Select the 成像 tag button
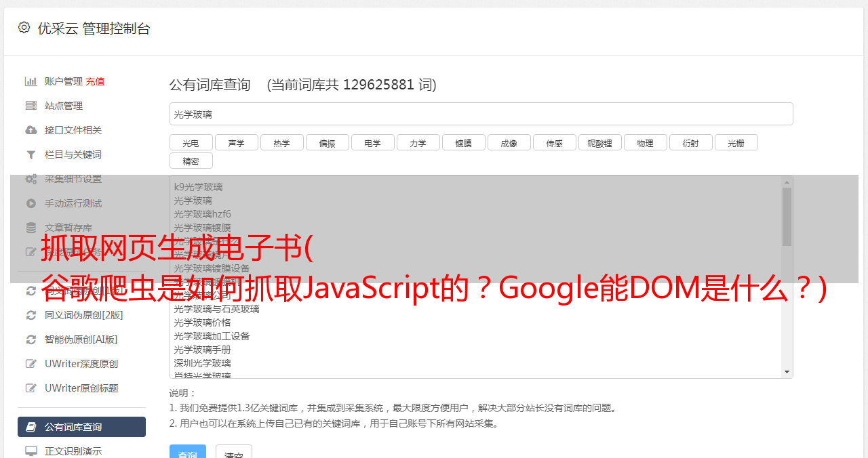The height and width of the screenshot is (458, 868). pyautogui.click(x=509, y=143)
